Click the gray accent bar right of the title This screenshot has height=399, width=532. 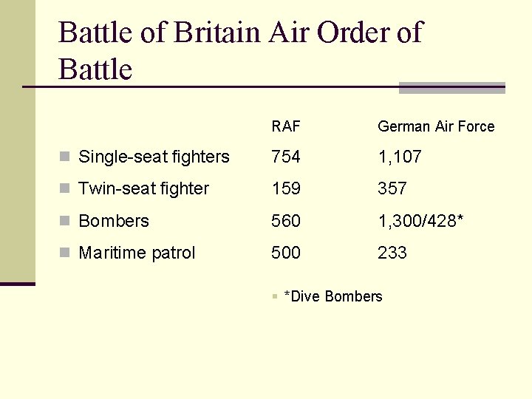point(451,88)
